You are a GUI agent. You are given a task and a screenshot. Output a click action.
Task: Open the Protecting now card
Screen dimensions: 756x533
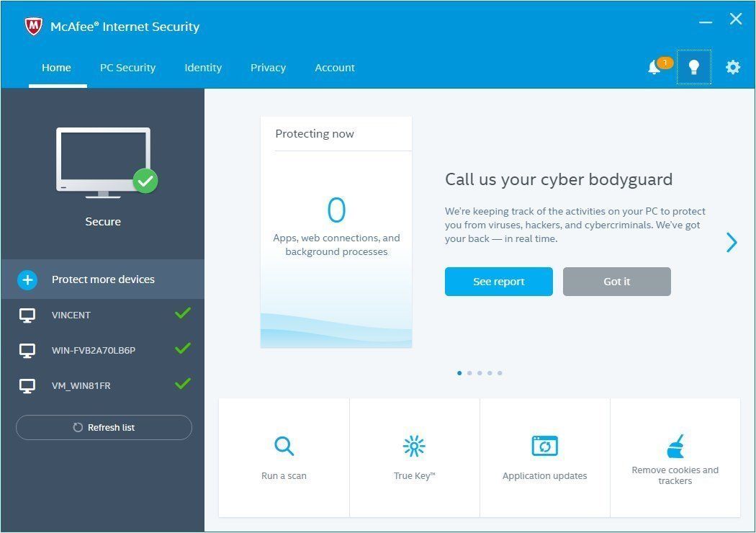pos(336,232)
